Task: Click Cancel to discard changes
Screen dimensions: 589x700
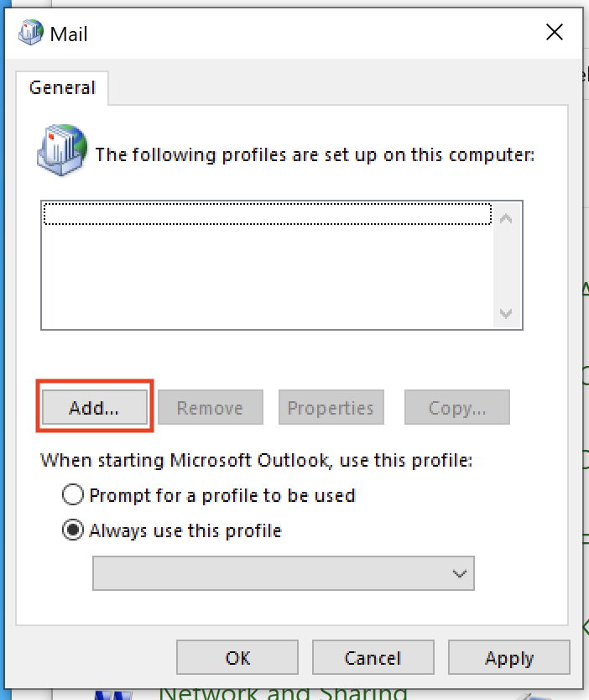Action: 373,657
